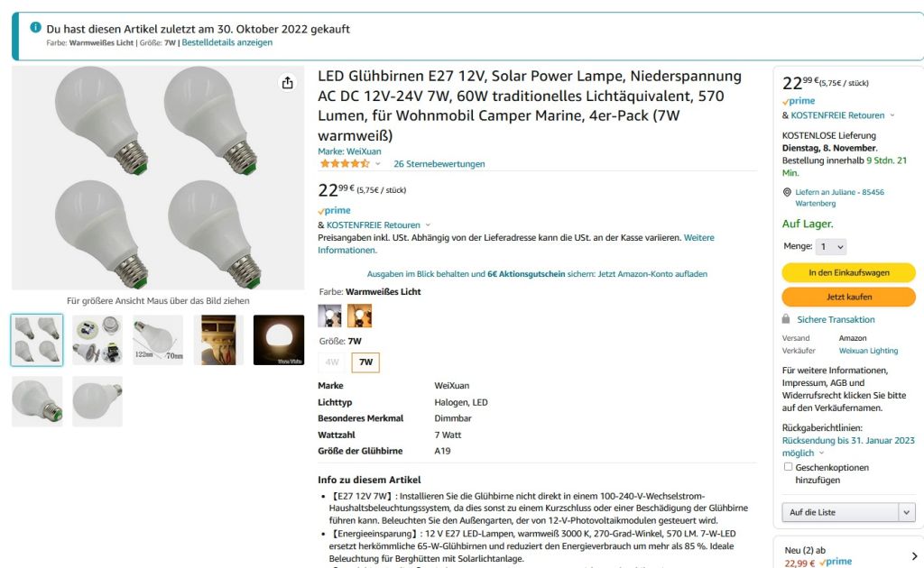Expand the Auf die Liste dropdown arrow
This screenshot has height=568, width=924.
[x=907, y=512]
